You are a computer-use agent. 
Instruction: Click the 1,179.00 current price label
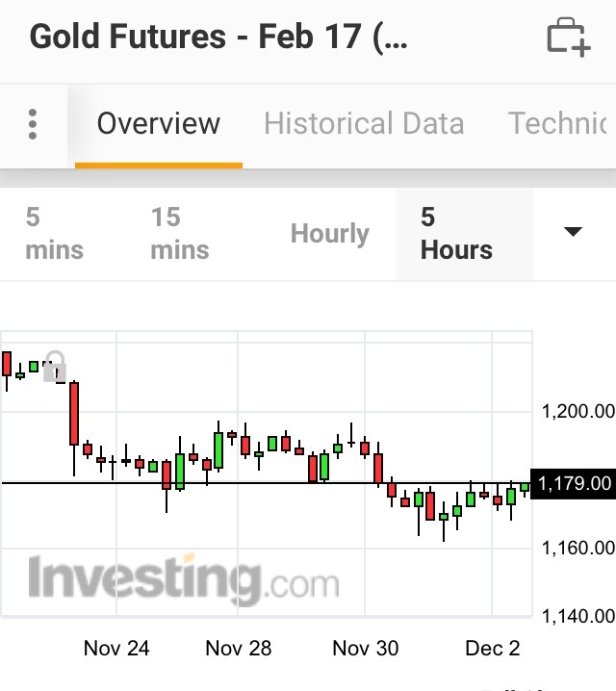click(x=575, y=482)
